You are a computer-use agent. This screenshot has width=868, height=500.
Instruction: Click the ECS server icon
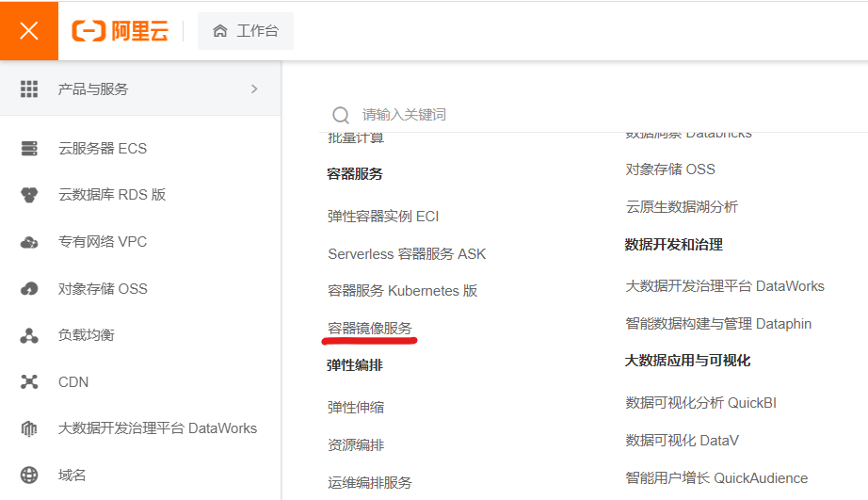tap(29, 149)
